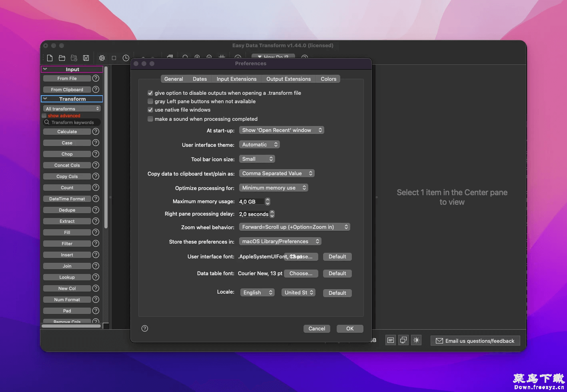
Task: Click the gear-with-play process icon
Action: tap(102, 58)
